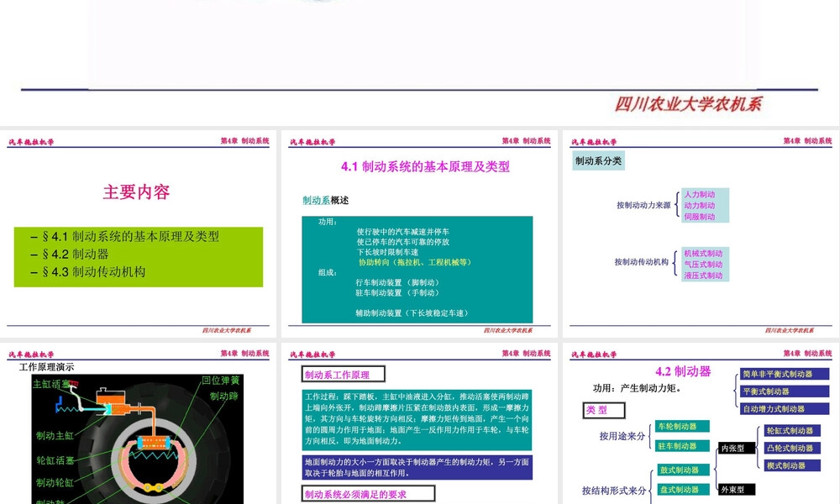Click the 工作原理演示 heading
The image size is (840, 504).
46,367
